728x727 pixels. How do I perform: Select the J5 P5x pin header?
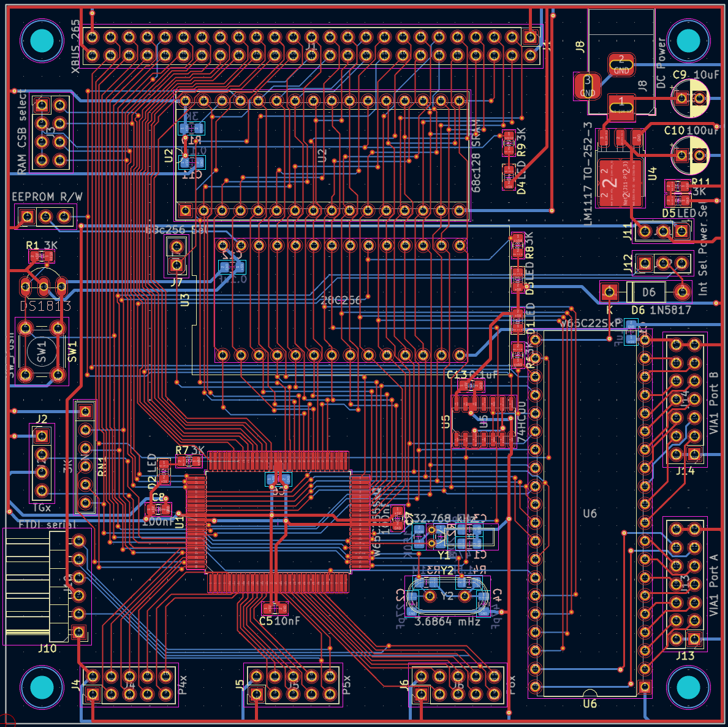[293, 685]
